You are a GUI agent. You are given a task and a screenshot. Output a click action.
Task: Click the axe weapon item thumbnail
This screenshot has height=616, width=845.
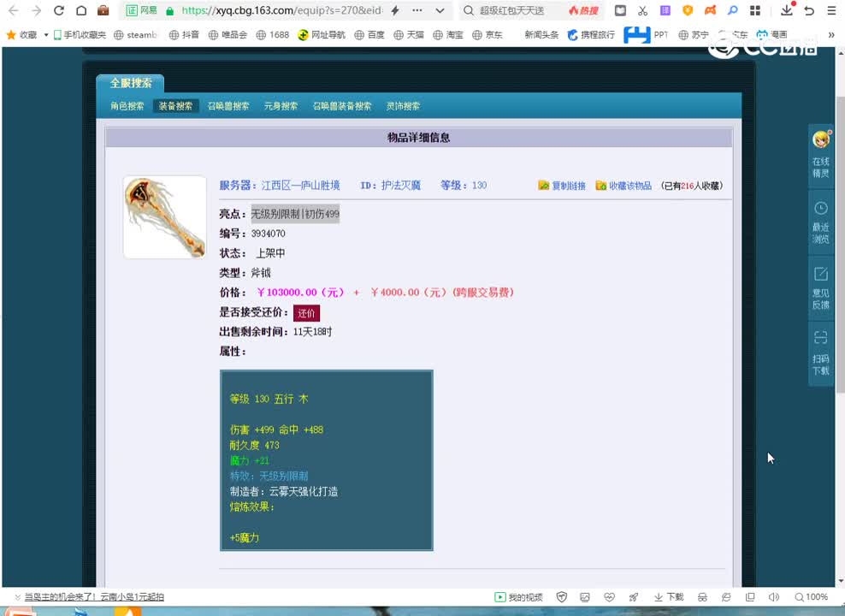(165, 217)
